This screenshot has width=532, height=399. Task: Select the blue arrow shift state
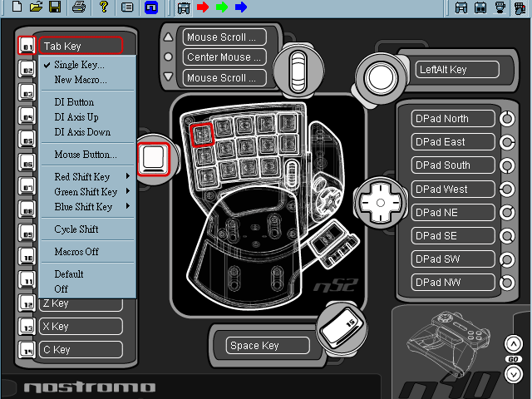(x=240, y=7)
